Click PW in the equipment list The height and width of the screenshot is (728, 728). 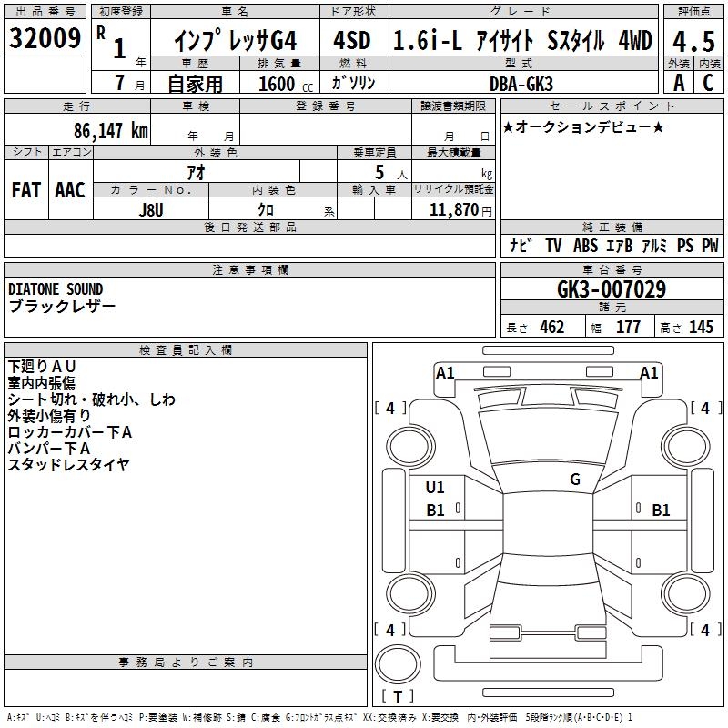pyautogui.click(x=710, y=245)
